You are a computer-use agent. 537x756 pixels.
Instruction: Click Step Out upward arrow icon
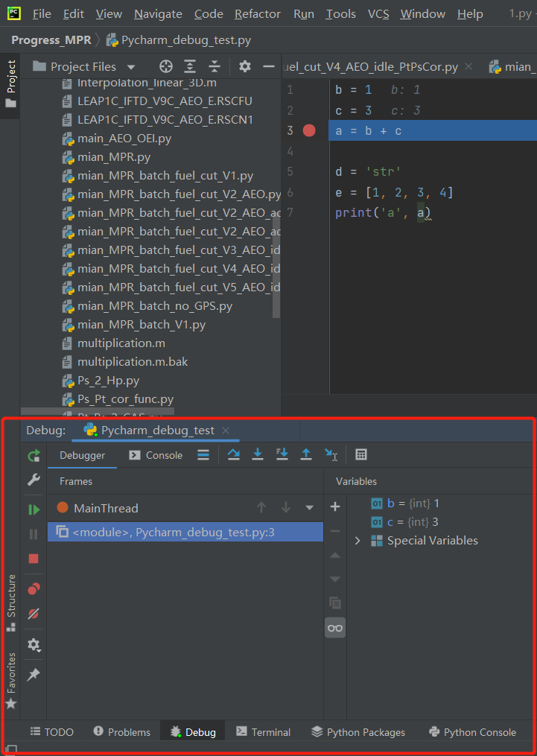(306, 454)
